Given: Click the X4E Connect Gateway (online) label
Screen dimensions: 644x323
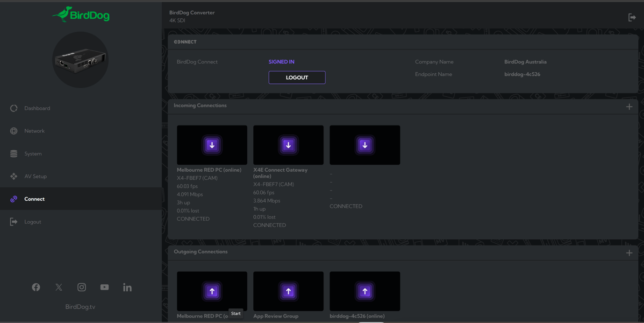Looking at the screenshot, I should pyautogui.click(x=280, y=173).
